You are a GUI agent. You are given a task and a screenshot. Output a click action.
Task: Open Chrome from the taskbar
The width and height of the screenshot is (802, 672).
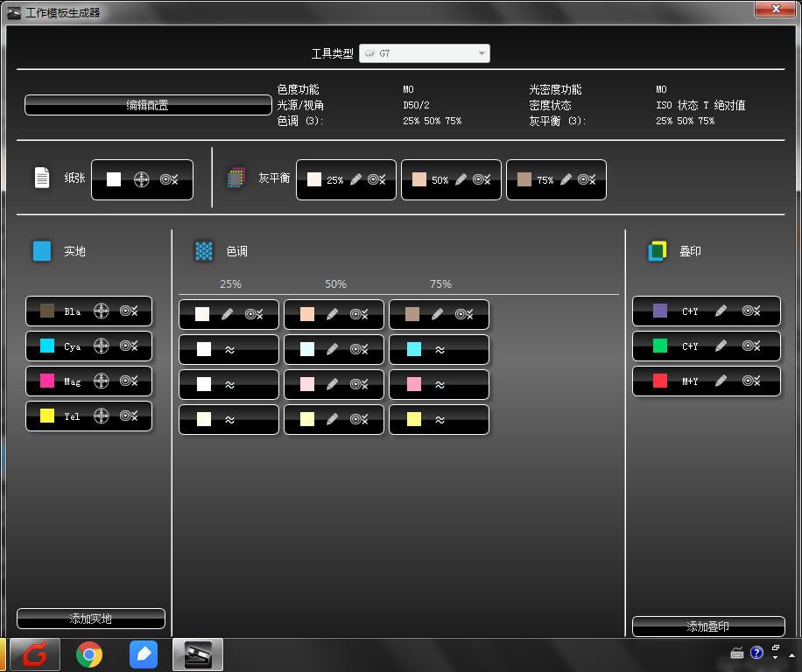[x=89, y=654]
